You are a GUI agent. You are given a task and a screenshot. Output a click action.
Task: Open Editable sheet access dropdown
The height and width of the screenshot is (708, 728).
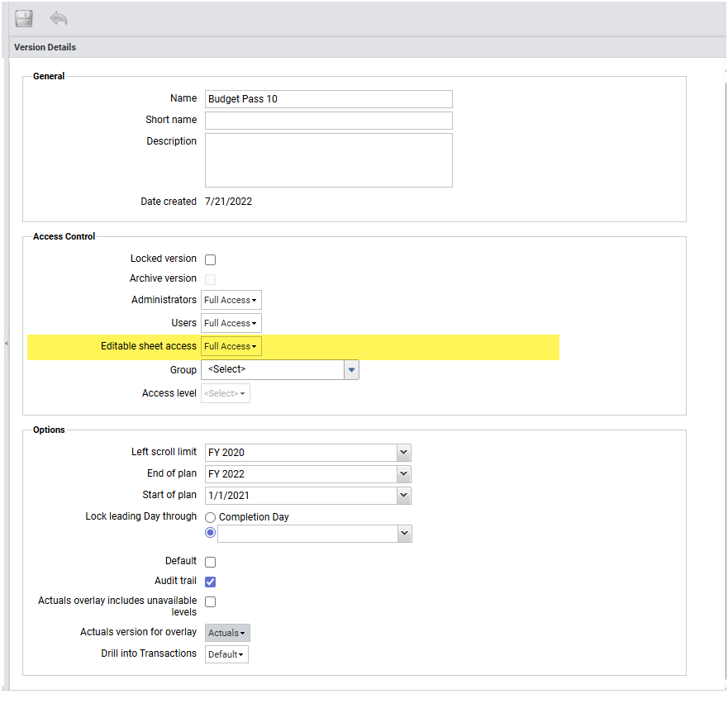pos(231,346)
